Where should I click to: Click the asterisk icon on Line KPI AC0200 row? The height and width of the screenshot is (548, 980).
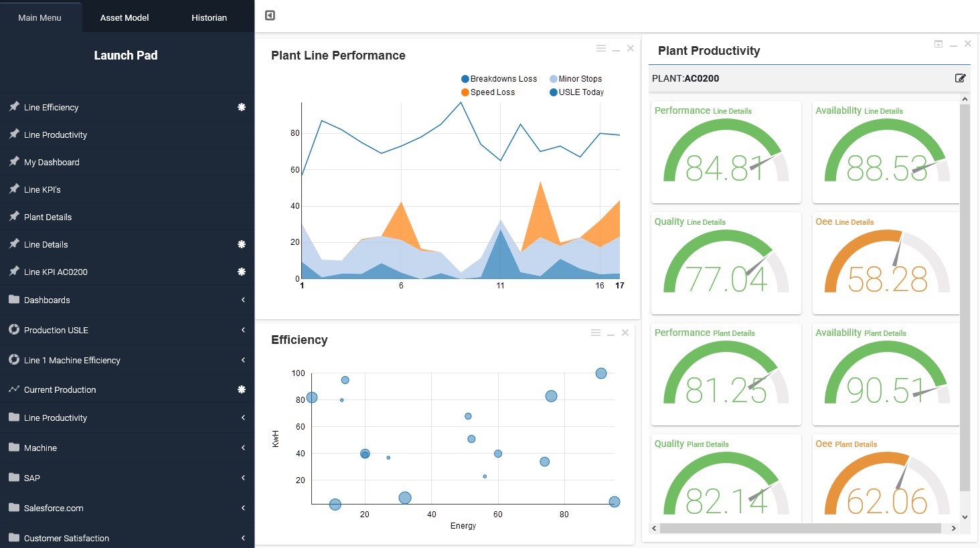click(x=242, y=272)
